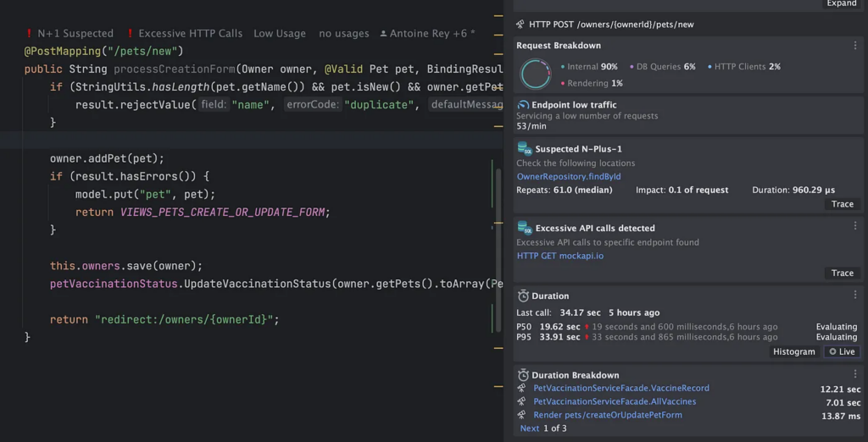The width and height of the screenshot is (868, 442).
Task: Click the red exclamation icon before Excessive HTTP Calls
Action: point(130,34)
